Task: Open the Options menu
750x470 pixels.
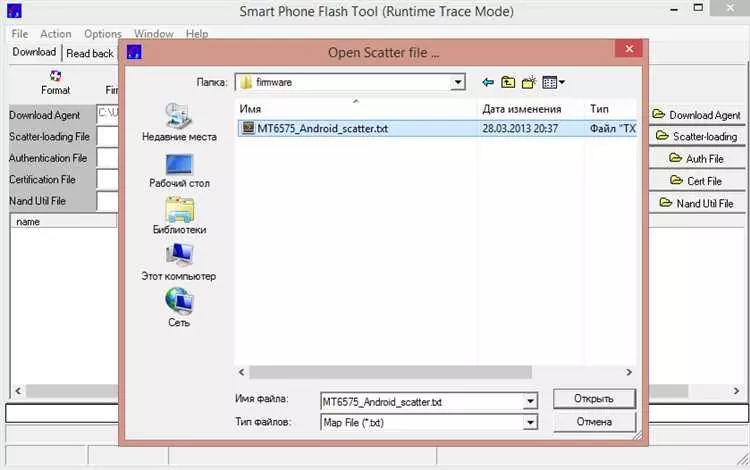Action: pos(103,34)
